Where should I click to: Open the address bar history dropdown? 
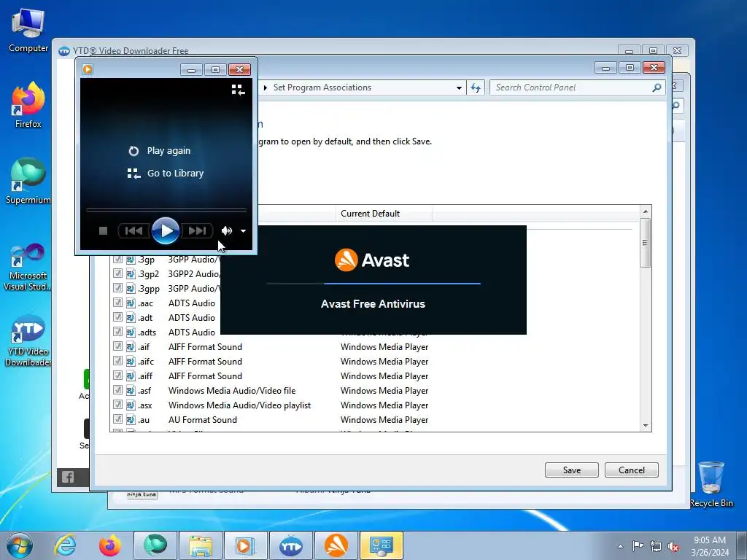(459, 87)
